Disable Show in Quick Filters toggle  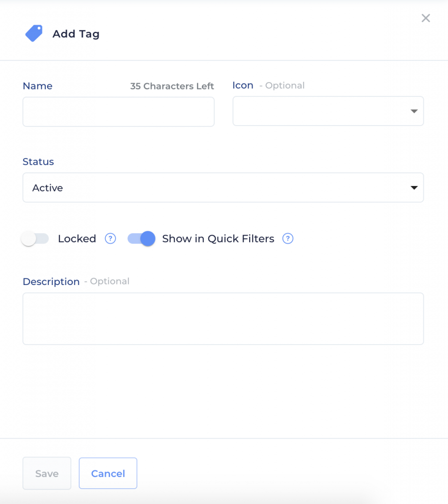click(141, 239)
